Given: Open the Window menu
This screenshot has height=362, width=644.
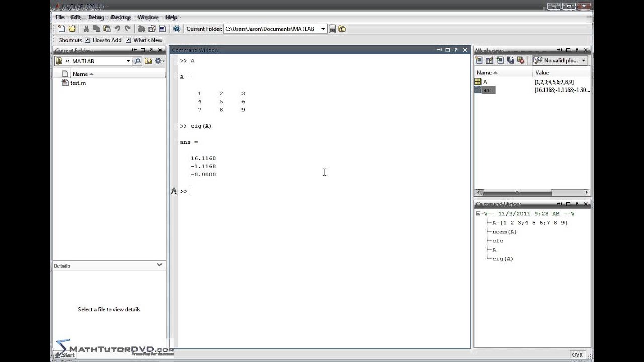Looking at the screenshot, I should (x=148, y=17).
